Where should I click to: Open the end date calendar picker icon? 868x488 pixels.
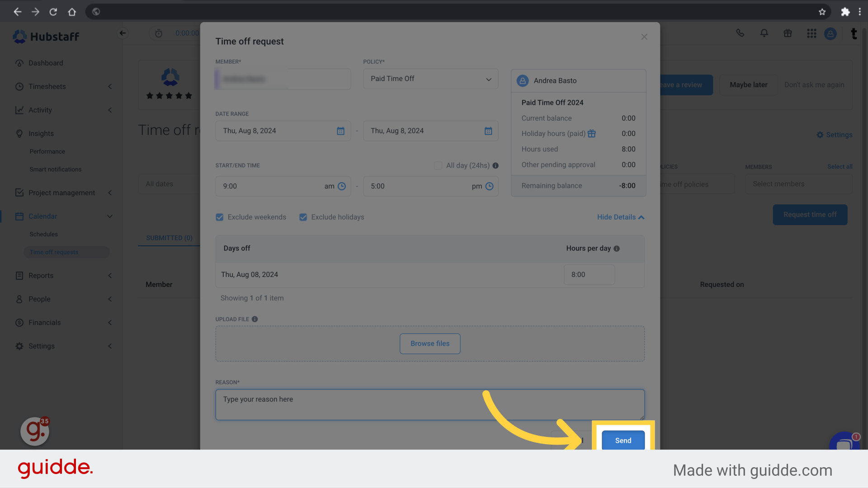pyautogui.click(x=488, y=131)
